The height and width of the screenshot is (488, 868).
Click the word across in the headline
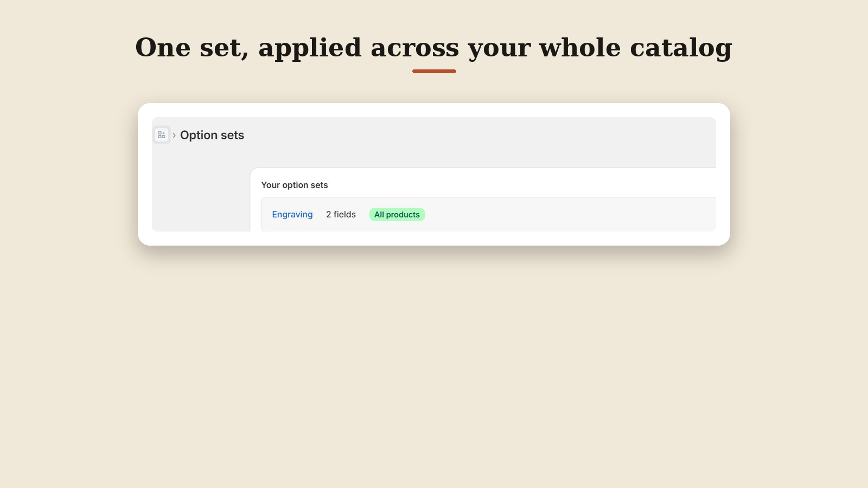415,49
